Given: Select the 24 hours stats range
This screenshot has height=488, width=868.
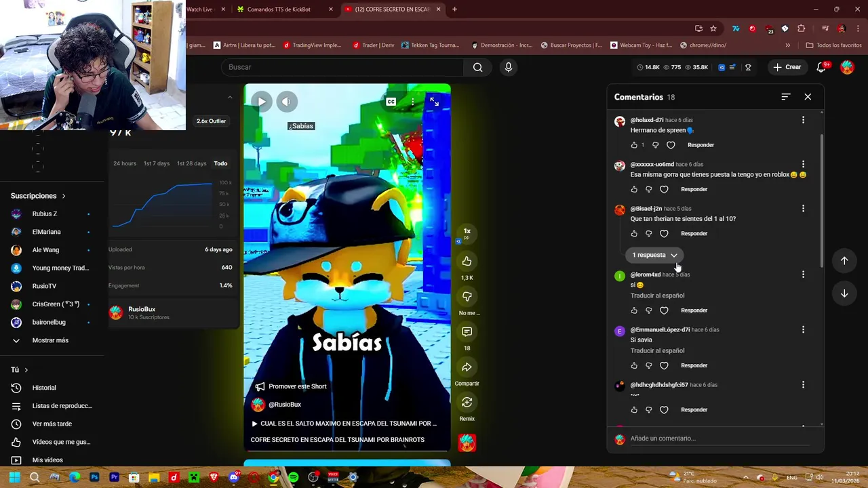Looking at the screenshot, I should coord(125,163).
